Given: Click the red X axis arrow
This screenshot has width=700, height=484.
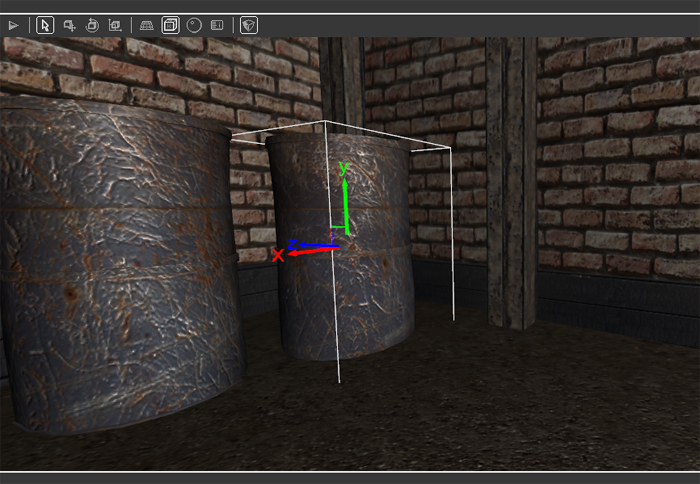Looking at the screenshot, I should tap(312, 252).
